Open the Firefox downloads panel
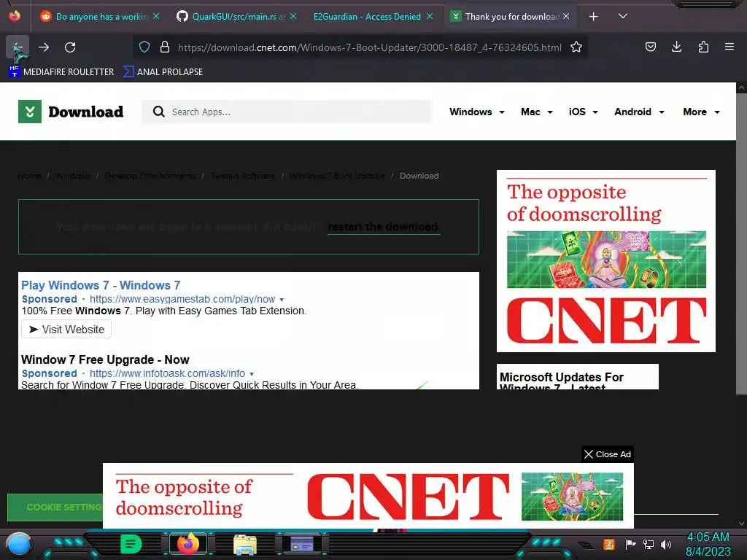Viewport: 747px width, 560px height. pyautogui.click(x=676, y=47)
